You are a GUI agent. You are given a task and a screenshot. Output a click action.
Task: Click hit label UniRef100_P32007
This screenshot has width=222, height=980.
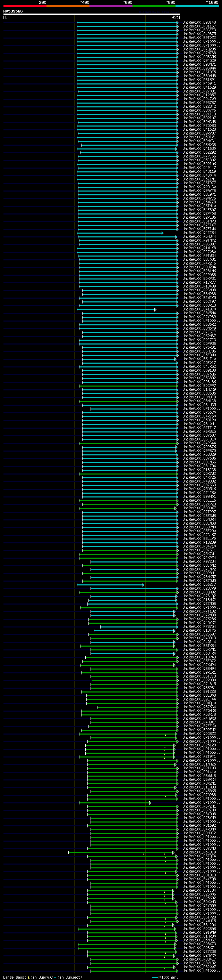pyautogui.click(x=199, y=967)
